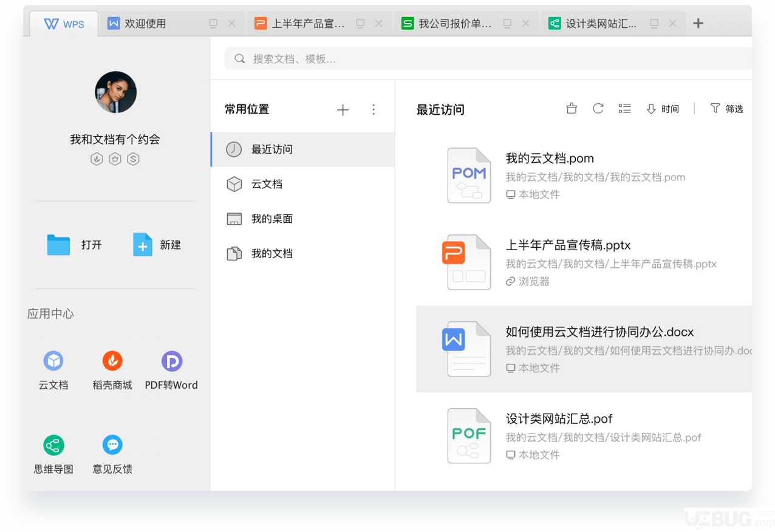The width and height of the screenshot is (775, 532).
Task: Refresh the 最近访问 file list
Action: pyautogui.click(x=598, y=108)
